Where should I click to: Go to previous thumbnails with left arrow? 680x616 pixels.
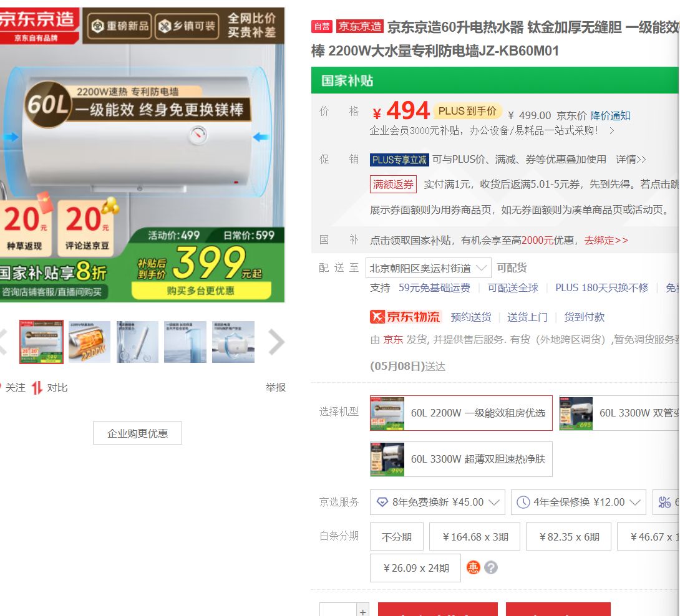[4, 342]
